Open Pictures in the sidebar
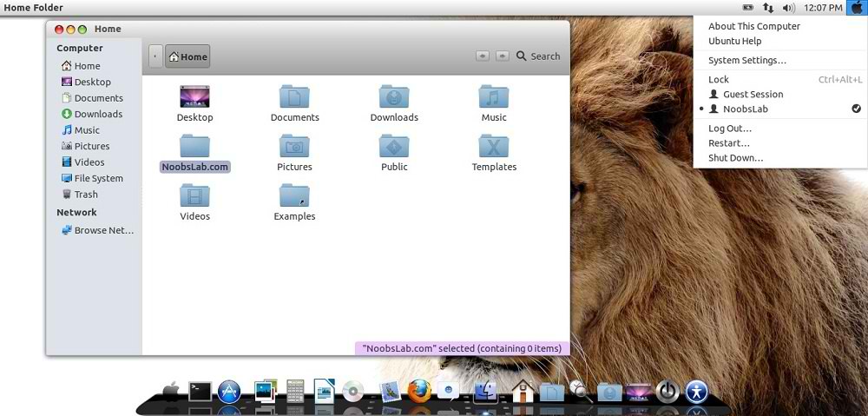Viewport: 868px width, 416px height. click(x=85, y=146)
